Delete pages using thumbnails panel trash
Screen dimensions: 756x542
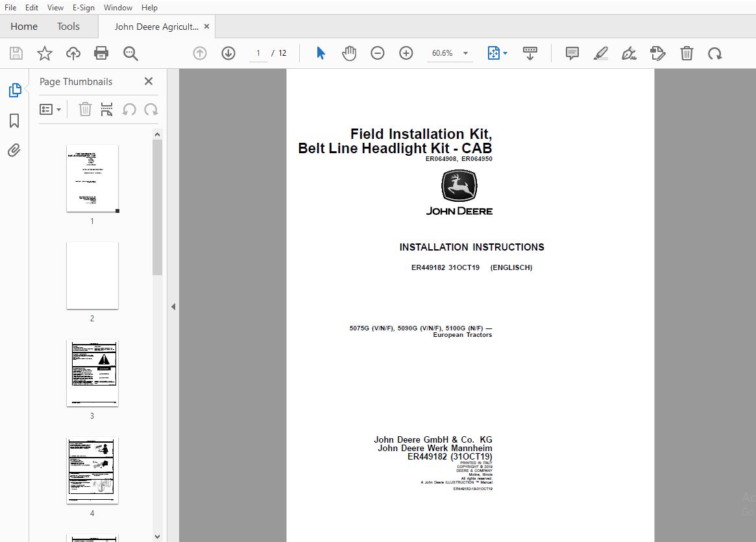click(86, 110)
